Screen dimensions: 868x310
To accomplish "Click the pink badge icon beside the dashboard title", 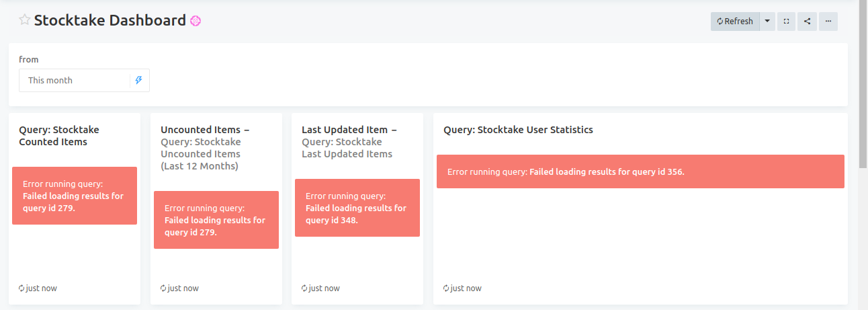I will 196,21.
